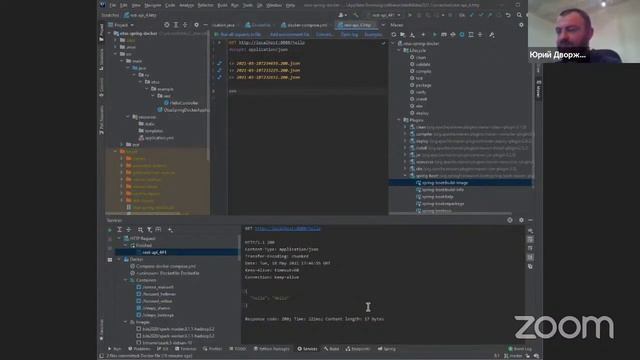Click Select Opened File target icon in Project panel
Image resolution: width=640 pixels, height=360 pixels.
(167, 25)
